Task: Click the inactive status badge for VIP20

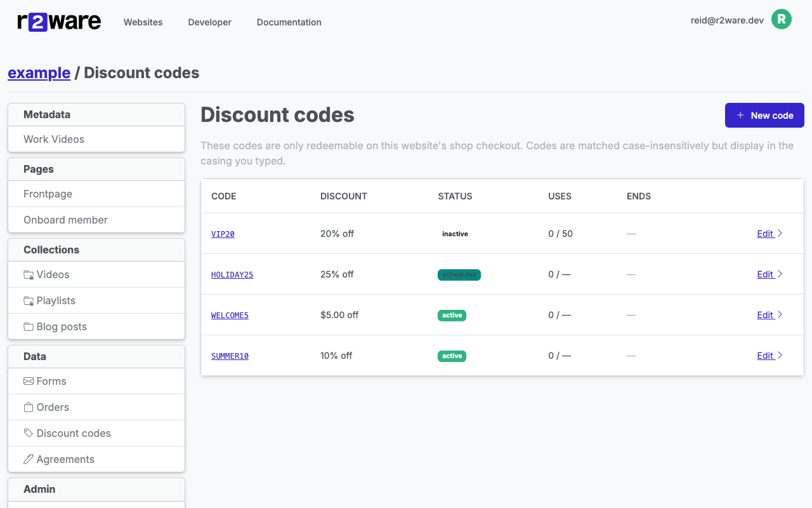Action: [x=455, y=234]
